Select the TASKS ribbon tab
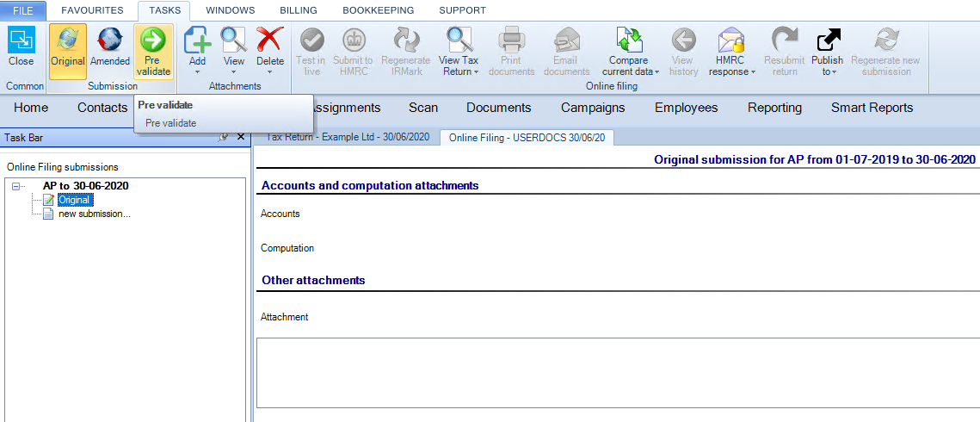 [165, 10]
